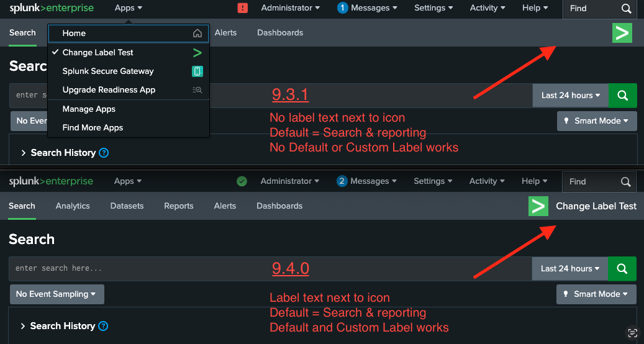Expand the Smart Mode dropdown in the 9.4.0 view
Screen dimensions: 644x344
[x=596, y=294]
